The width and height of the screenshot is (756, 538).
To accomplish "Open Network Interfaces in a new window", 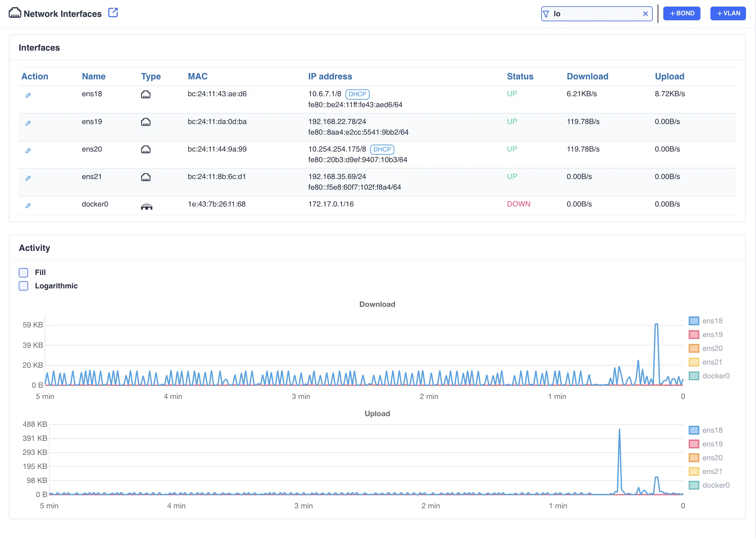I will click(113, 13).
